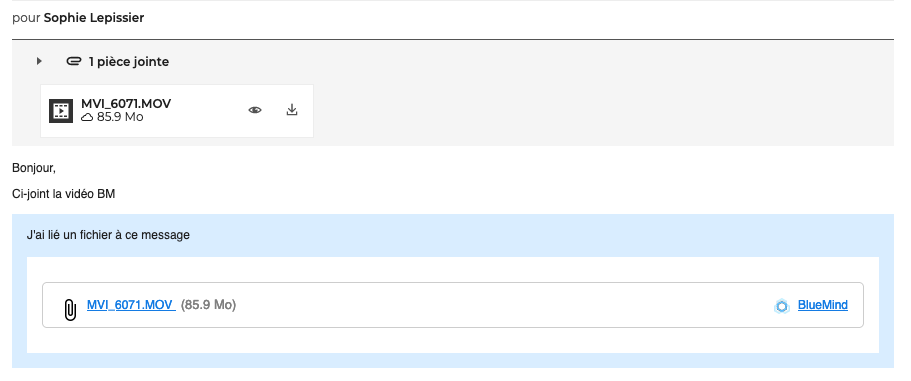
Task: Click the word 'pour' before the recipient
Action: click(26, 19)
